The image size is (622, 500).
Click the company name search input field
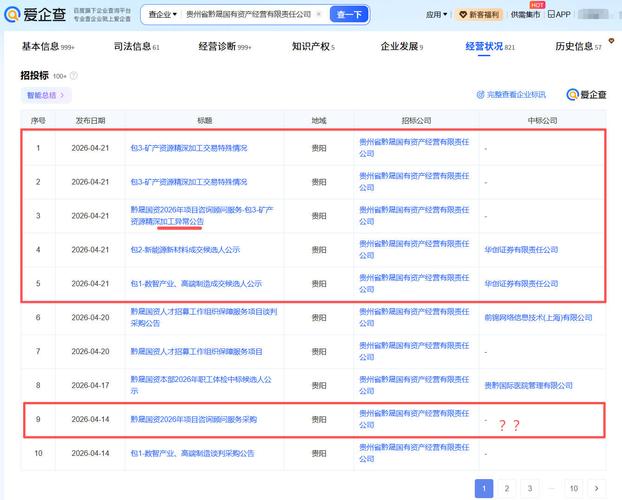[x=250, y=15]
